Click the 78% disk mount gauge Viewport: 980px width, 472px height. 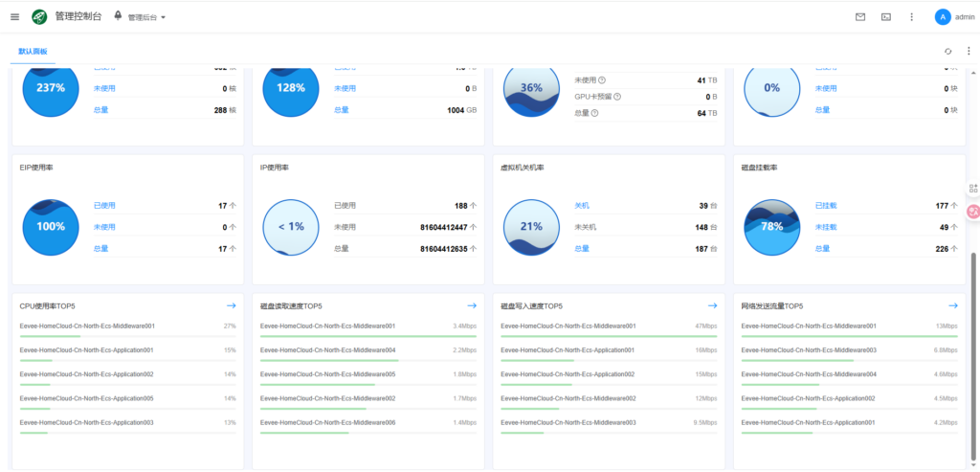[771, 227]
